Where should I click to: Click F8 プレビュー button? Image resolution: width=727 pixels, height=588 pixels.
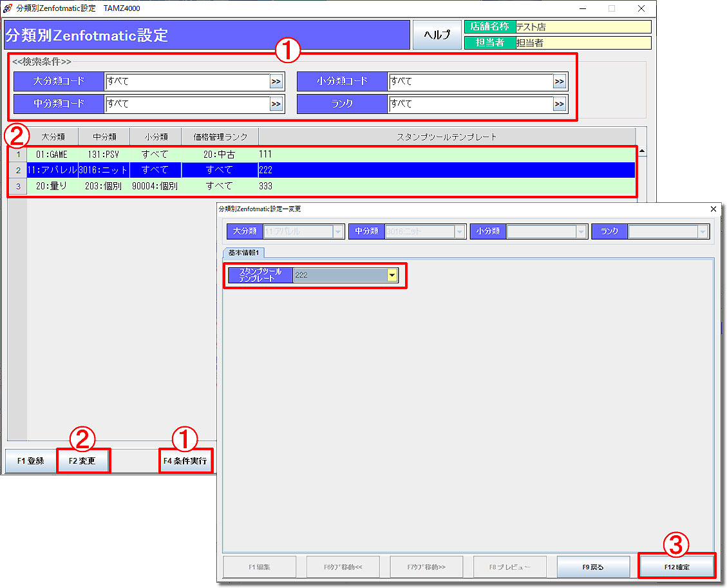tap(510, 567)
